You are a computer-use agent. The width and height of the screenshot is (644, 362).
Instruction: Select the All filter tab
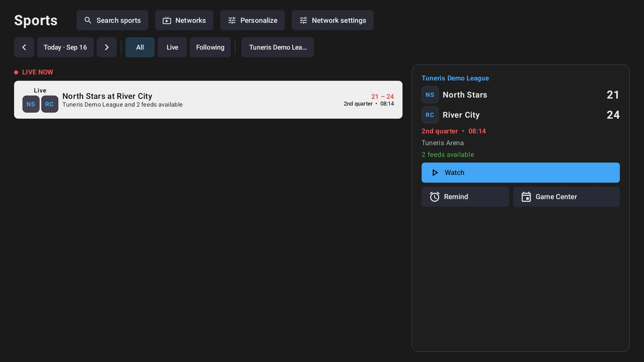[140, 47]
